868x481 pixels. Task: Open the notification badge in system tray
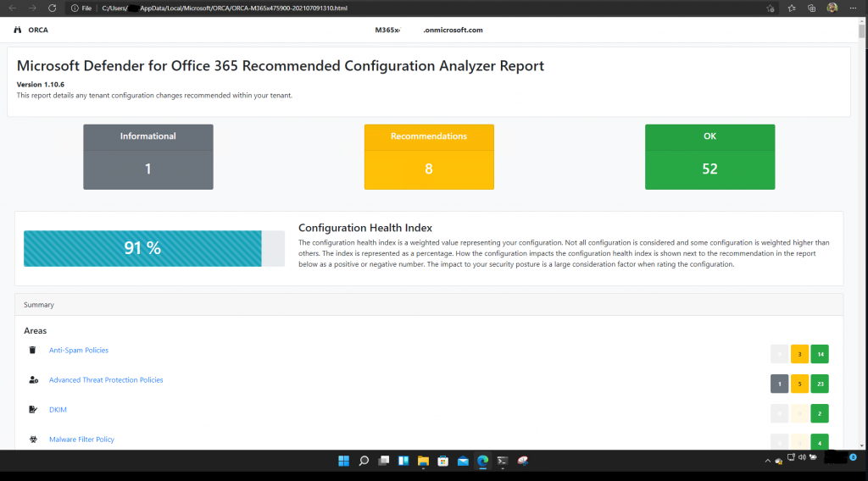tap(853, 457)
